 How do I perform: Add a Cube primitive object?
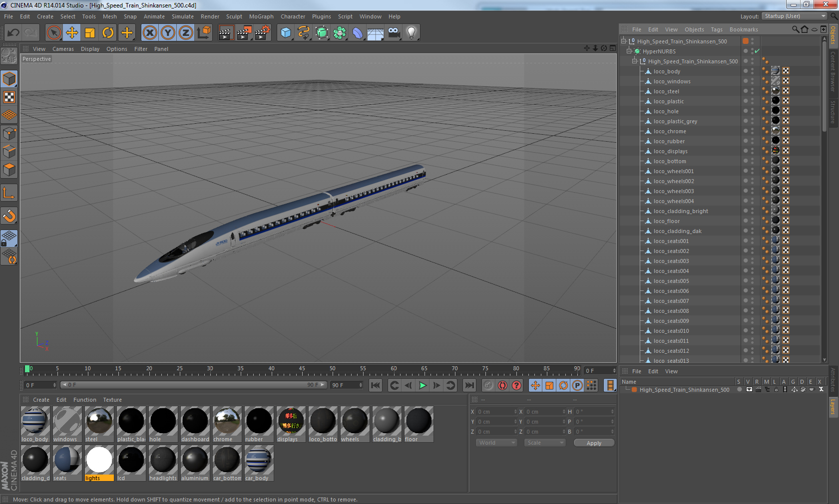[x=286, y=33]
